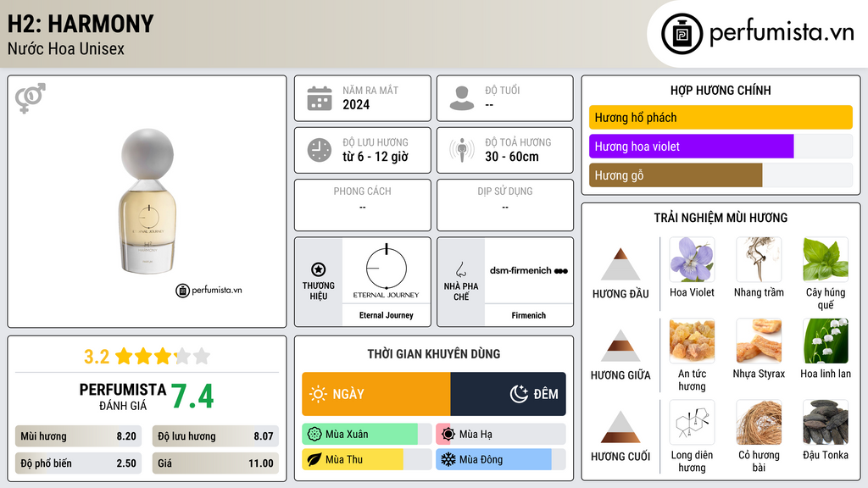Open the Hoa linh lan note image
The width and height of the screenshot is (868, 488).
point(826,341)
